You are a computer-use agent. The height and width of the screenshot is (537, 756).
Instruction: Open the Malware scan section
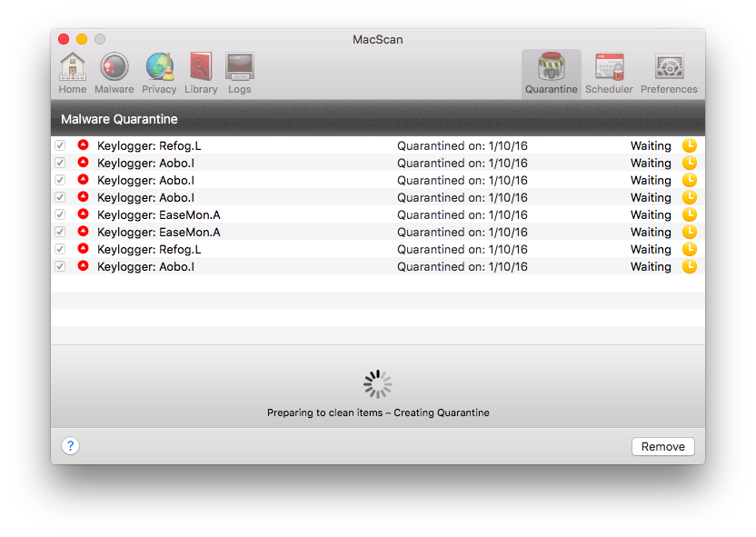click(114, 74)
